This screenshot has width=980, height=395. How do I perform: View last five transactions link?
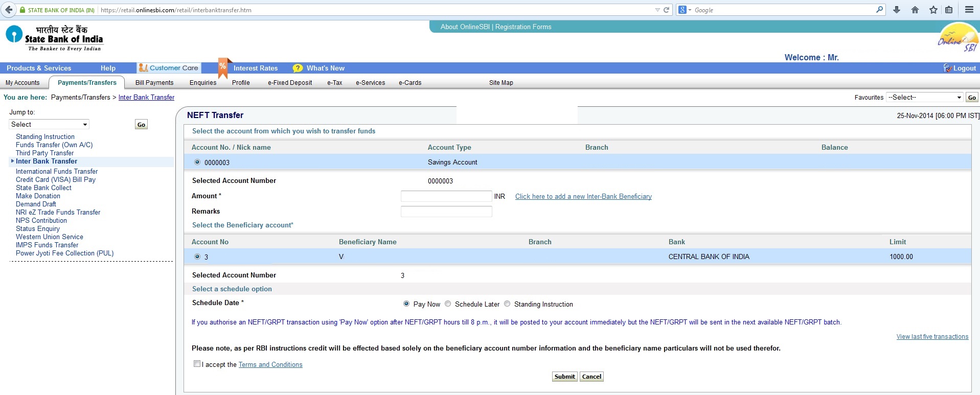[932, 336]
